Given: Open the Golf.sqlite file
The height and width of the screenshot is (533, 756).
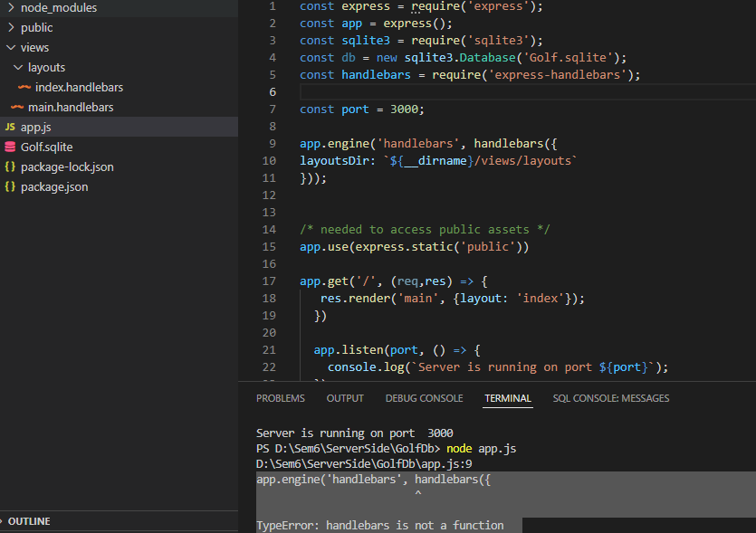Looking at the screenshot, I should tap(47, 148).
